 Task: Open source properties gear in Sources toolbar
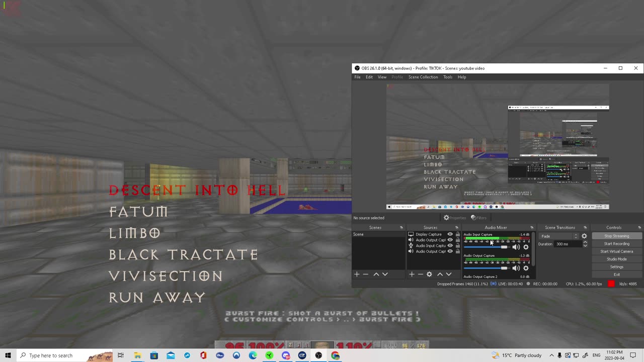[429, 274]
